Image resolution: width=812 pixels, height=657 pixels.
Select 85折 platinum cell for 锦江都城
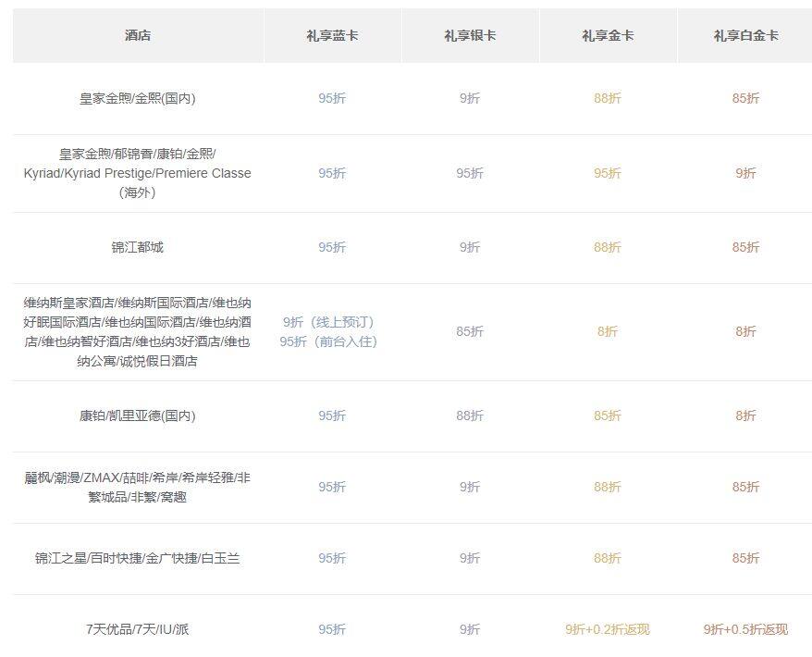[x=745, y=247]
